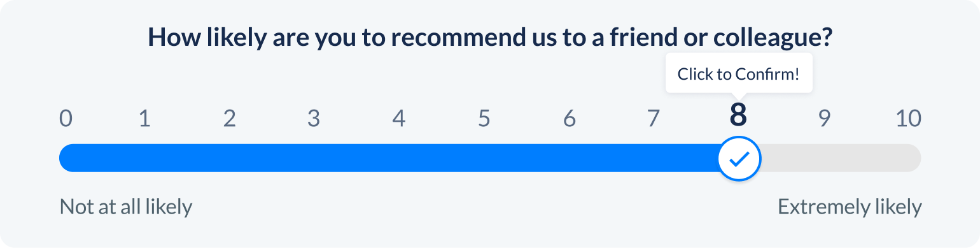The height and width of the screenshot is (248, 980).
Task: Choose rating number 4
Action: tap(399, 118)
